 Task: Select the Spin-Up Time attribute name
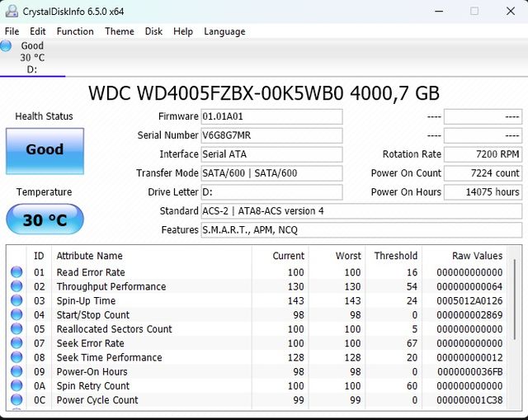pyautogui.click(x=86, y=300)
